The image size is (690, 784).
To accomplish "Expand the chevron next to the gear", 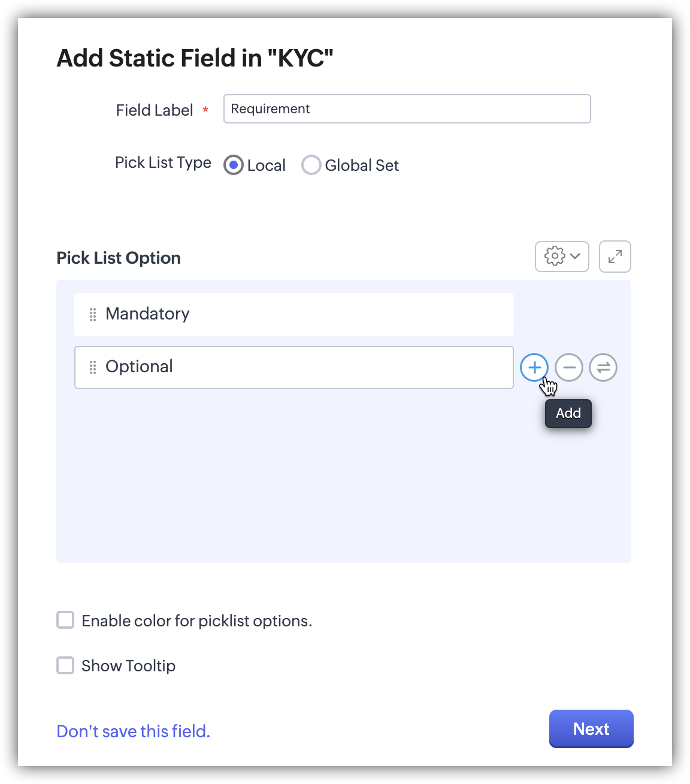I will [x=576, y=256].
